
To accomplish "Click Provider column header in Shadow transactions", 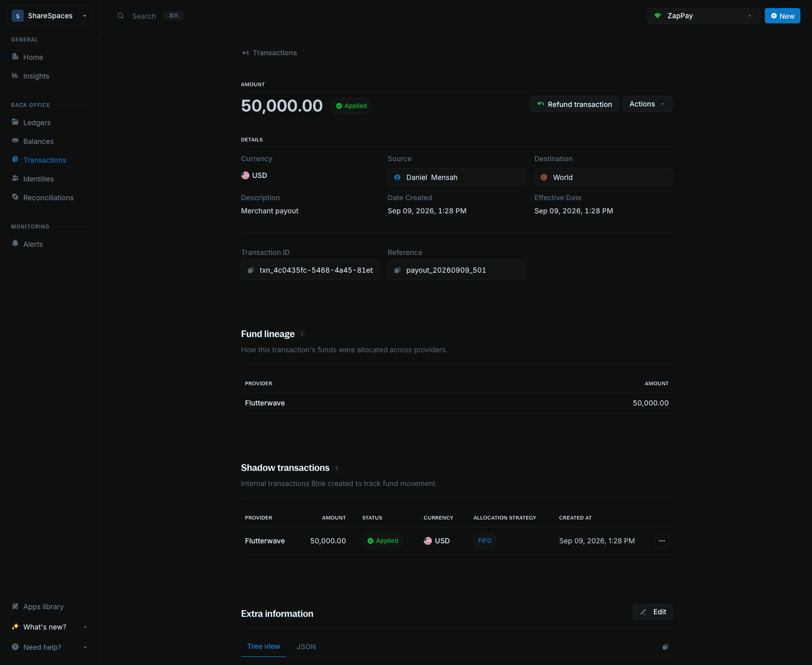I will (259, 518).
